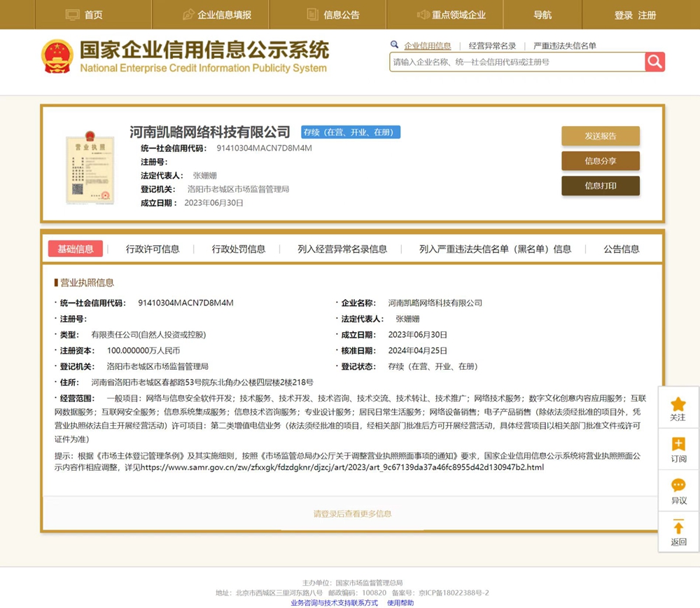Switch to the 行政处罚信息 tab
This screenshot has width=700, height=608.
tap(239, 249)
